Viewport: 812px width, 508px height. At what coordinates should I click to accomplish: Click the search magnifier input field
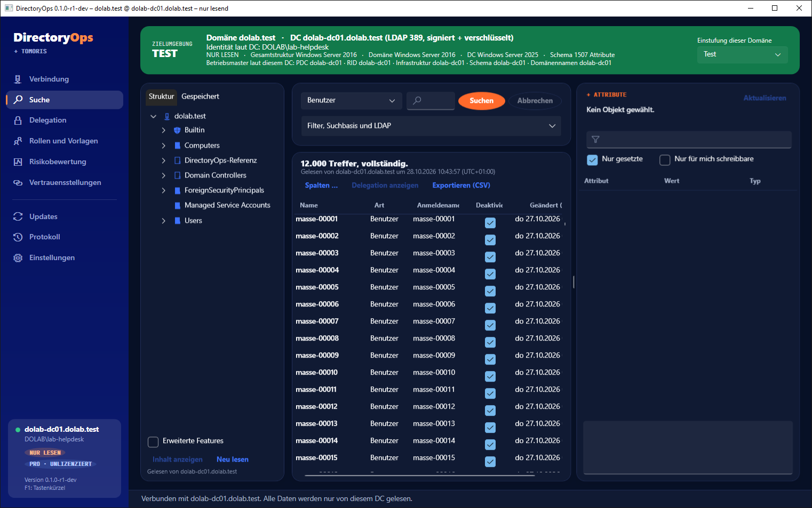tap(431, 100)
